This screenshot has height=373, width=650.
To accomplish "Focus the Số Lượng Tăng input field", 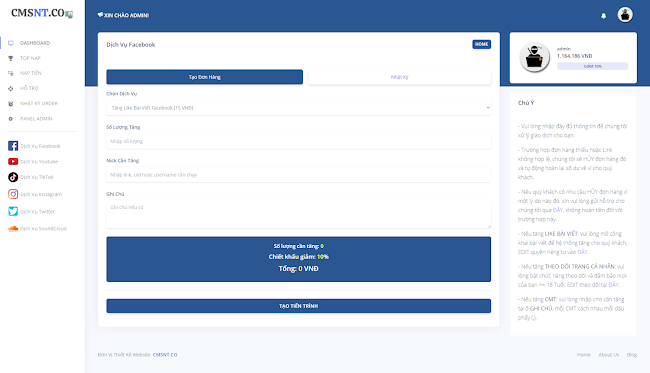I will click(x=298, y=141).
